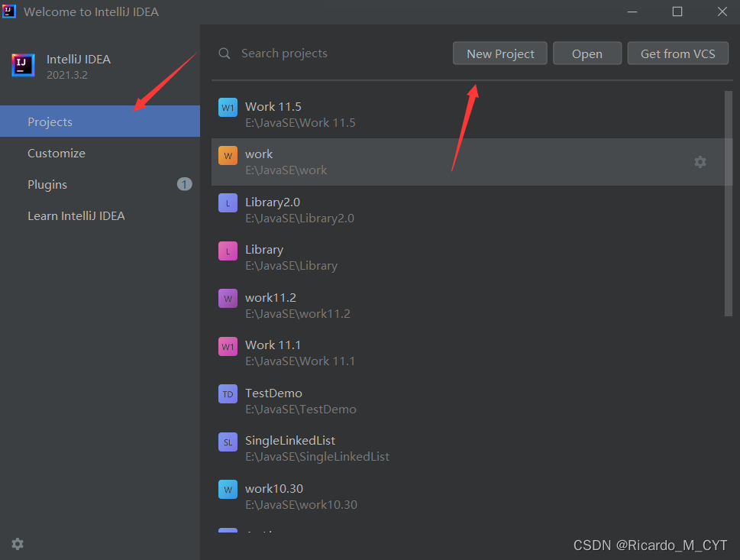Minimize the Welcome to IntelliJ IDEA window

click(632, 11)
